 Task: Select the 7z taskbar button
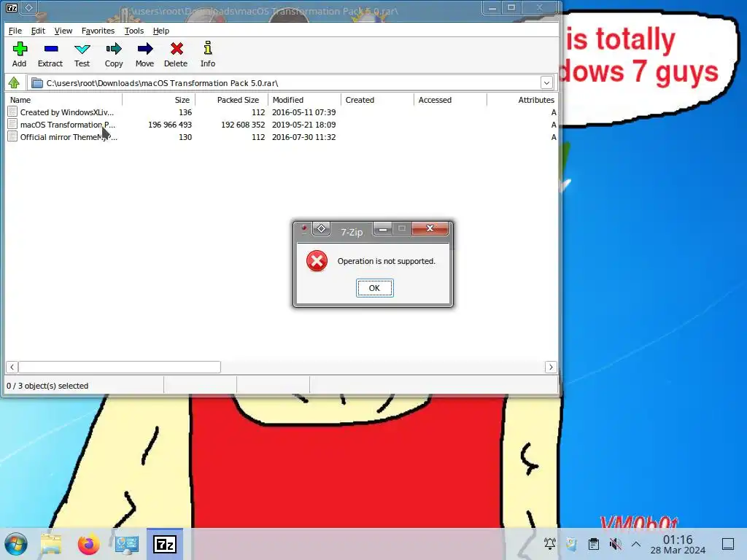pos(165,544)
